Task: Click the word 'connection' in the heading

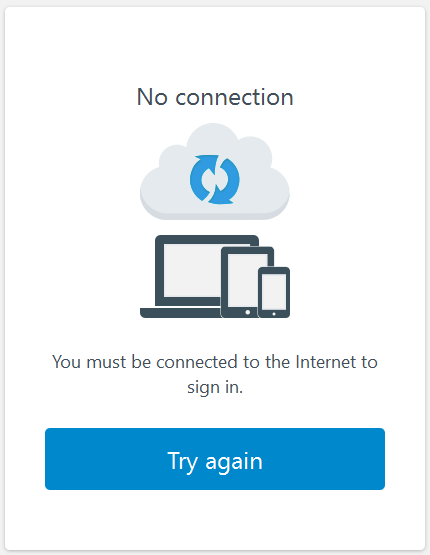Action: tap(234, 98)
